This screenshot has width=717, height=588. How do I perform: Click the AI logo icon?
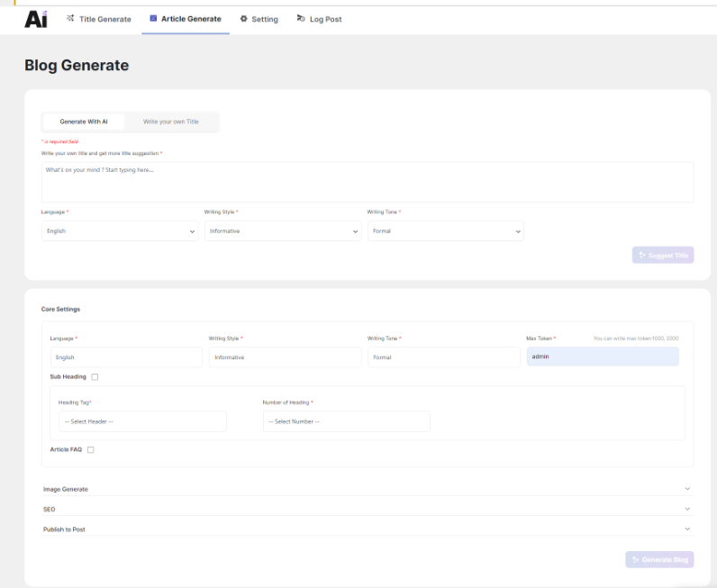[36, 19]
